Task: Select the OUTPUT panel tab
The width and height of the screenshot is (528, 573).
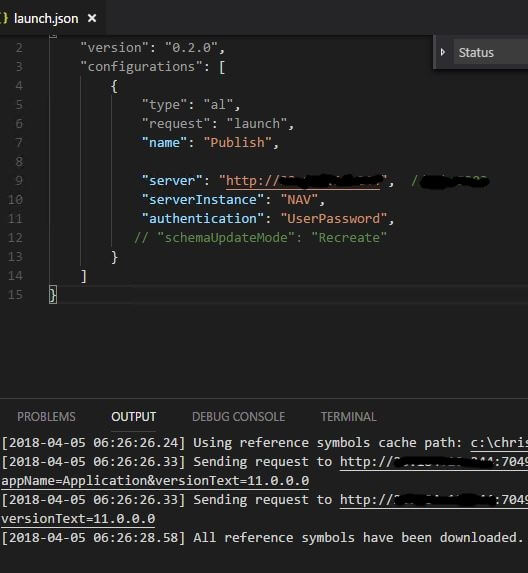Action: tap(134, 417)
